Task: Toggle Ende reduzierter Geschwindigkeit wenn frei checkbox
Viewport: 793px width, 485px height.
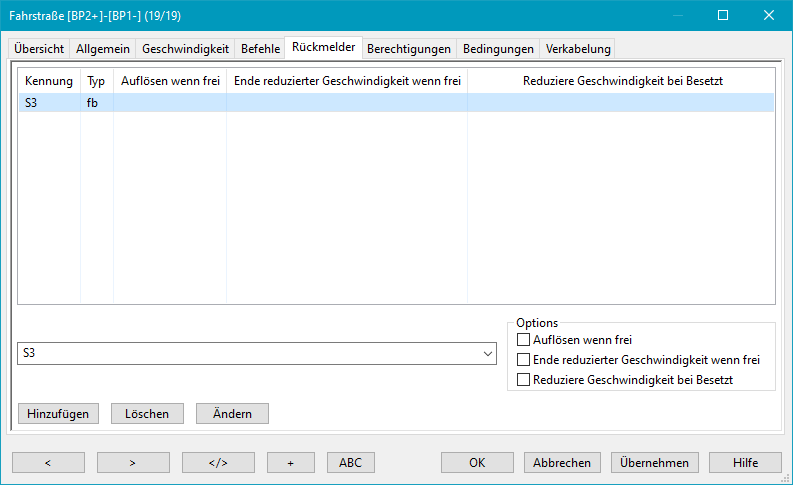Action: click(x=523, y=360)
